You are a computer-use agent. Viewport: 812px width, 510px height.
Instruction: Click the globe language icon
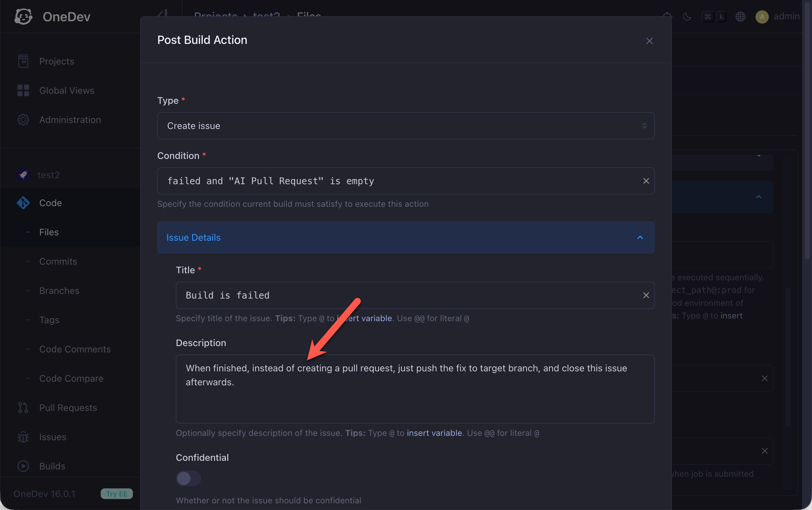[740, 16]
